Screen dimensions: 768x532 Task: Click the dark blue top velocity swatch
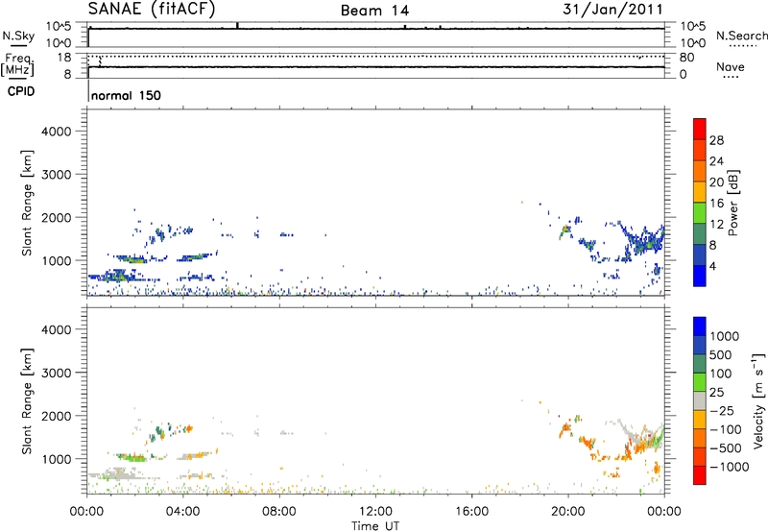pos(700,326)
